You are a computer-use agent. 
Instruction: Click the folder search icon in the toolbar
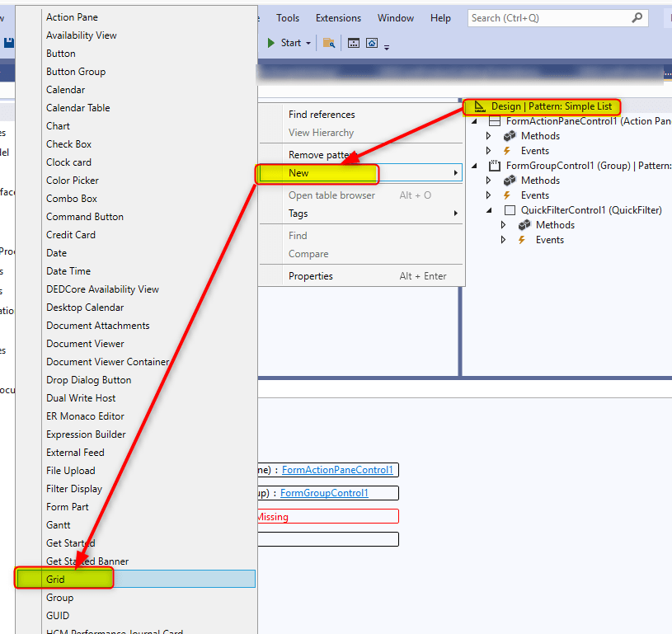(328, 43)
